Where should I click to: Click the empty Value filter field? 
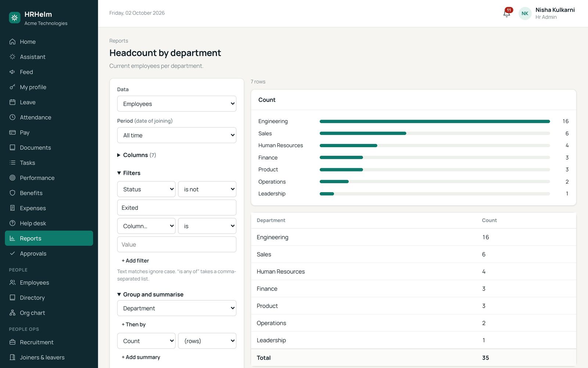click(177, 244)
